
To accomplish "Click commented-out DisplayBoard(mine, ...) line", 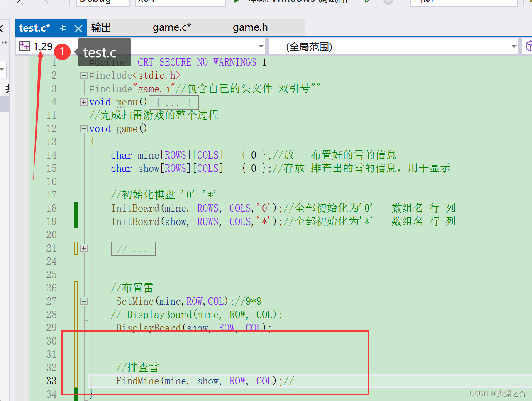I will click(x=197, y=315).
